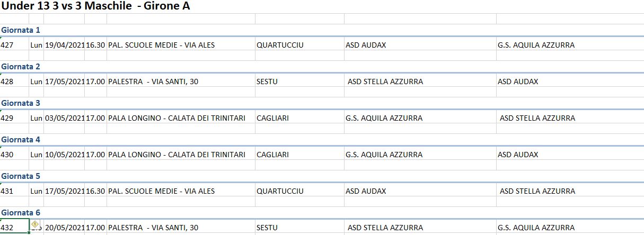The width and height of the screenshot is (644, 235).
Task: Click the Giornata 3 header cell
Action: [x=20, y=103]
